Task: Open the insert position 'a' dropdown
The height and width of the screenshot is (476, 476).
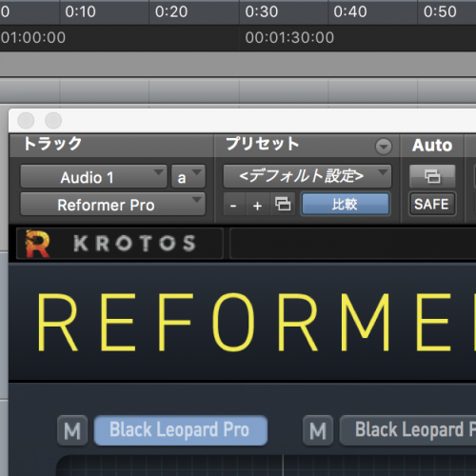Action: coord(188,176)
